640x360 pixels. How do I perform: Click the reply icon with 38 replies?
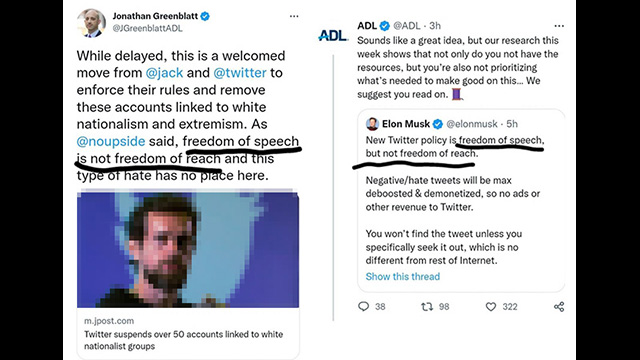[363, 307]
